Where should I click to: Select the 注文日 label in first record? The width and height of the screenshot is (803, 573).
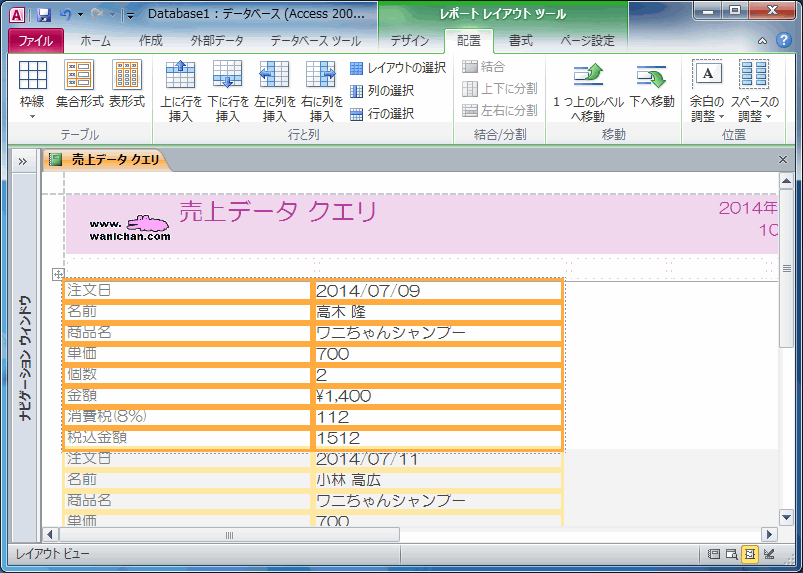(x=188, y=290)
